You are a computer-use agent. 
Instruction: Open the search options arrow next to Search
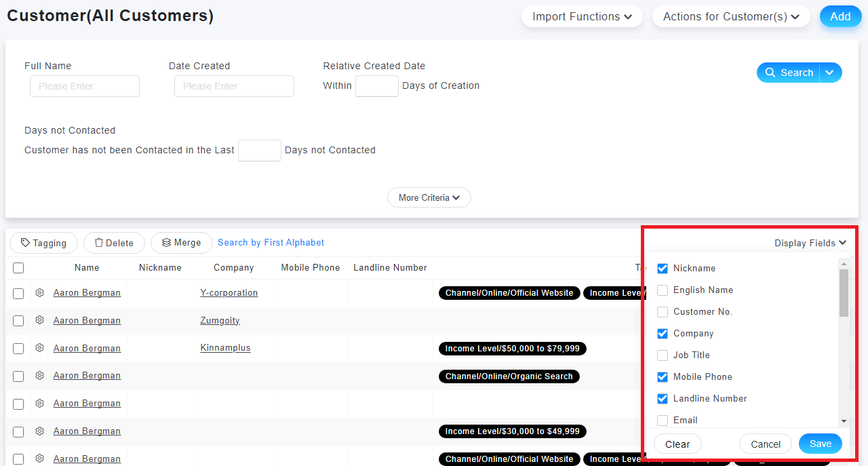click(x=830, y=73)
